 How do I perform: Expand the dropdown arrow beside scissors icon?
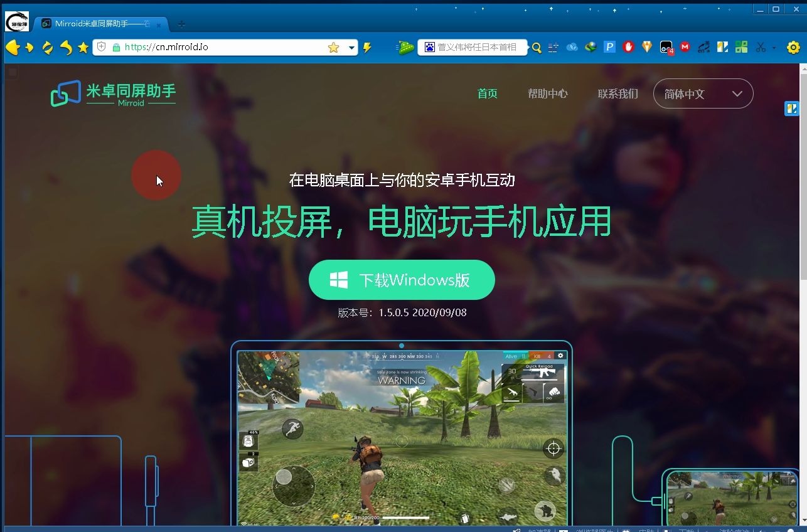coord(774,48)
